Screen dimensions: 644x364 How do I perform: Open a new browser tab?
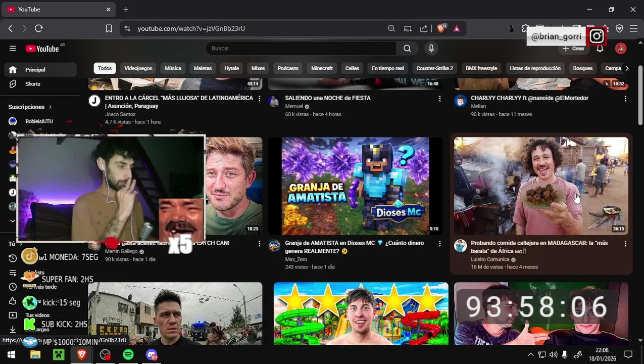126,9
